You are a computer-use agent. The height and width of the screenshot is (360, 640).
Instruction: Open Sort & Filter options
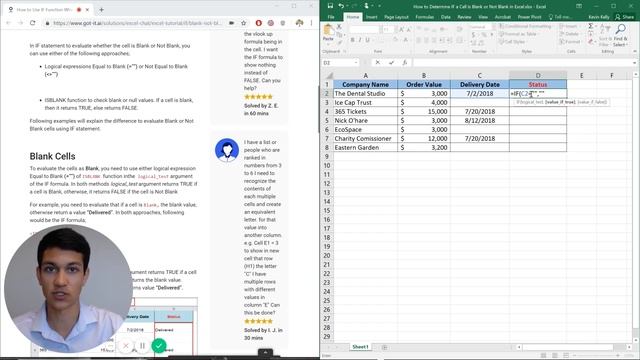[605, 35]
